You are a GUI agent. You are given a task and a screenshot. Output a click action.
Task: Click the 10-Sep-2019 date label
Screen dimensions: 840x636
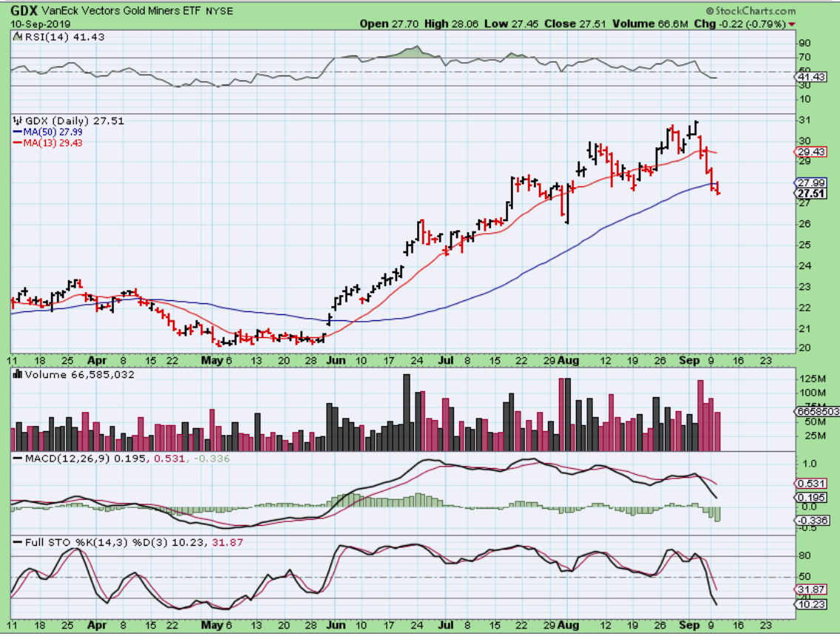40,24
